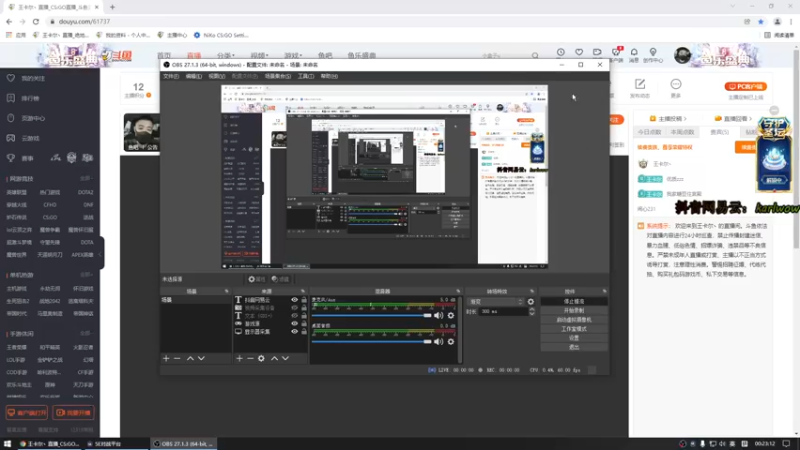Open the 发布动态 edit icon

point(640,84)
